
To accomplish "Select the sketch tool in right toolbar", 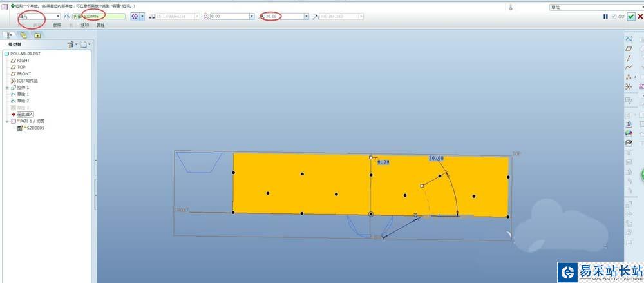I will tap(629, 40).
